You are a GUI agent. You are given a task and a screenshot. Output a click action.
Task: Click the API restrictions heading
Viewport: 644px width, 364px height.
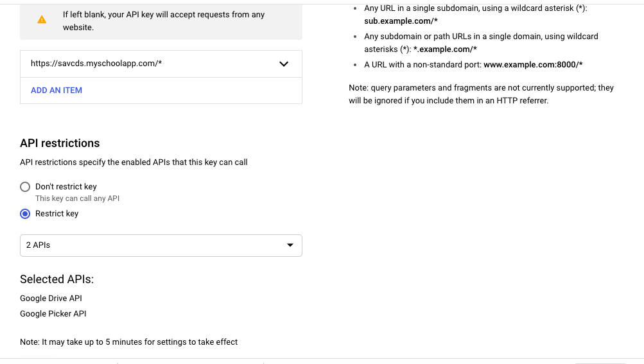point(60,143)
